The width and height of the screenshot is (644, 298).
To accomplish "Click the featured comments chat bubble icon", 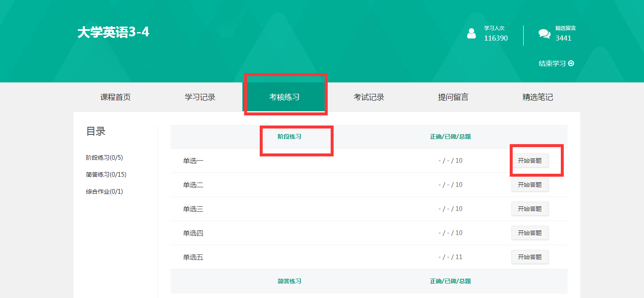I will point(544,33).
